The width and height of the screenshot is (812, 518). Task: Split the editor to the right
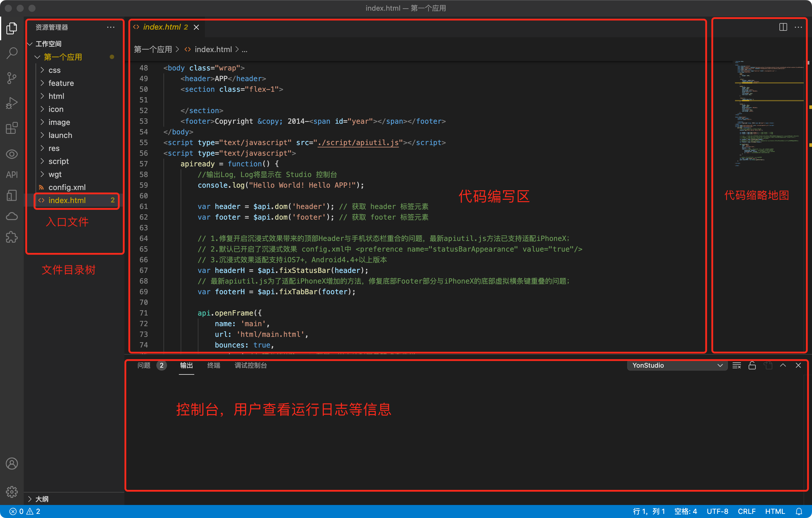(783, 27)
